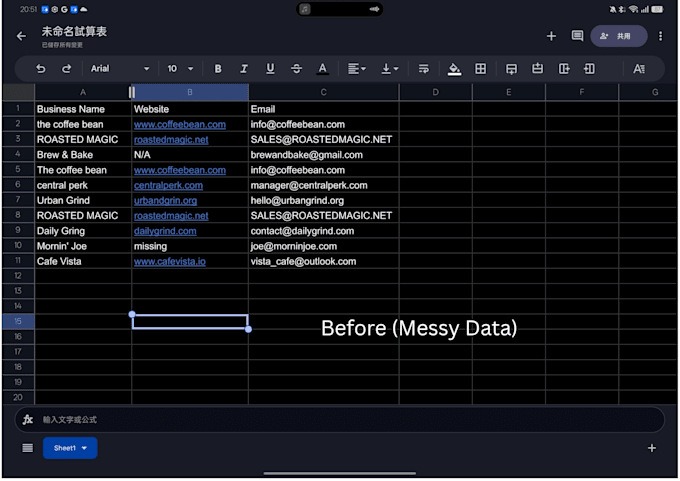The height and width of the screenshot is (481, 680).
Task: Select cell Urban Grind
Action: pos(83,200)
